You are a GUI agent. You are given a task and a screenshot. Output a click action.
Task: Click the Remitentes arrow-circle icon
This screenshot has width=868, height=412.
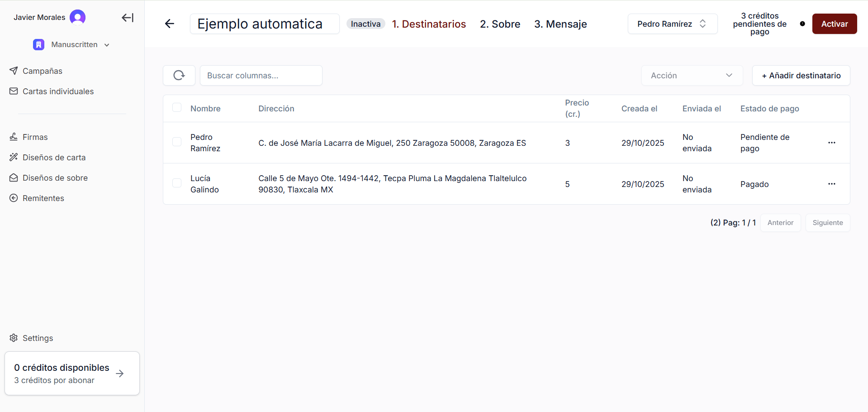click(x=14, y=198)
